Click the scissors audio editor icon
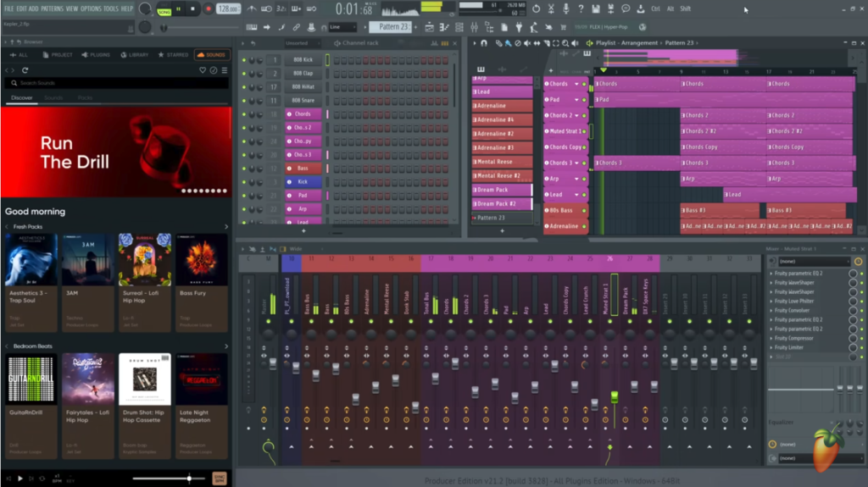Image resolution: width=868 pixels, height=487 pixels. tap(551, 8)
